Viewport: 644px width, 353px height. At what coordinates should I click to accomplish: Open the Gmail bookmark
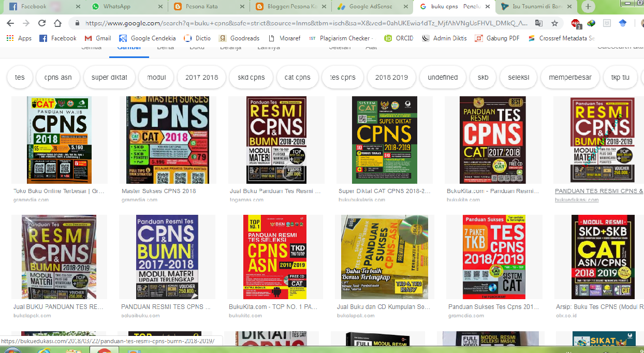[x=98, y=38]
